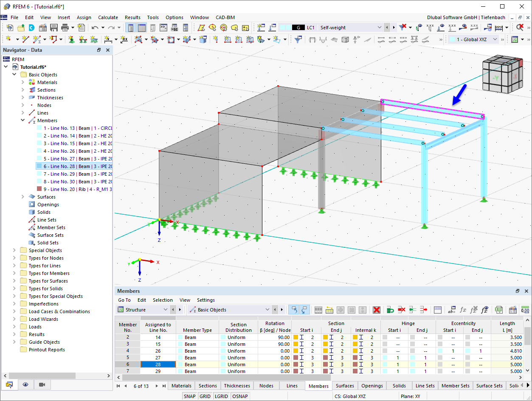Click the yellow section color swatch in row 2
Viewport: 532px width, 401px height.
pos(296,337)
